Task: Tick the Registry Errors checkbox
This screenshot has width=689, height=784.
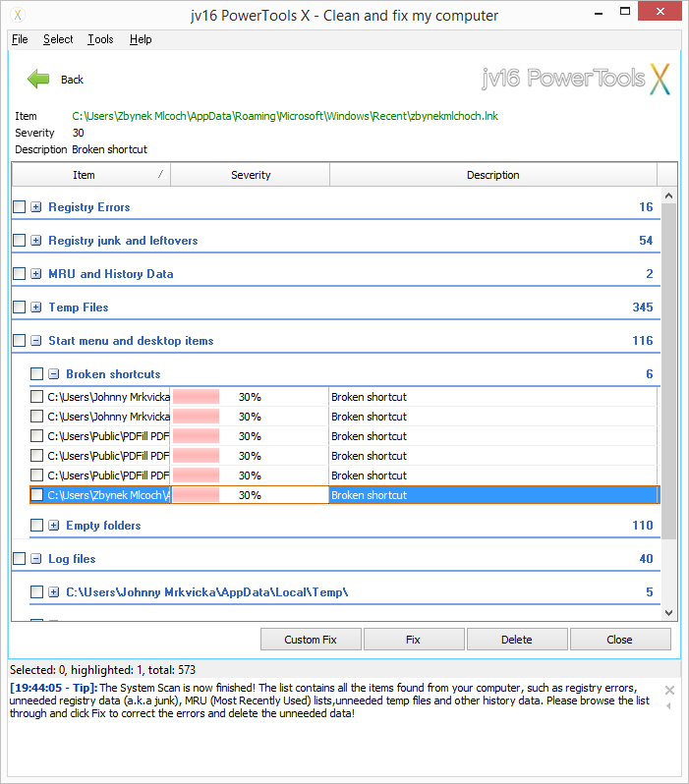Action: 19,207
